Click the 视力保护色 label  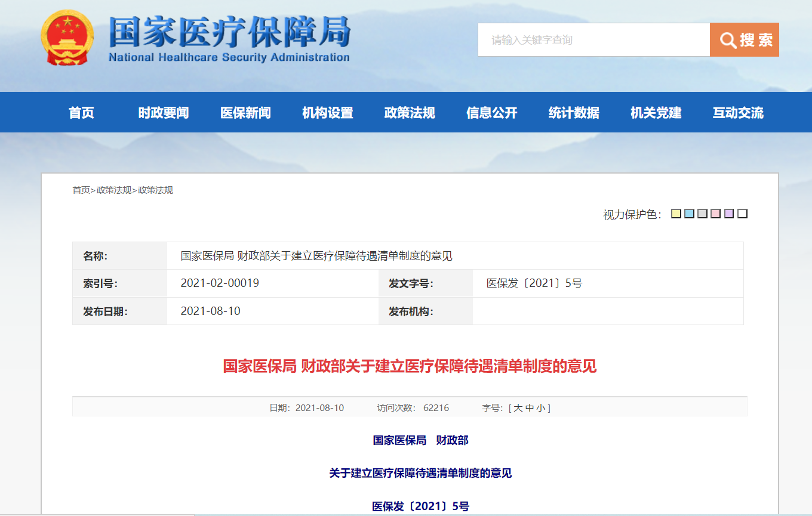point(632,214)
